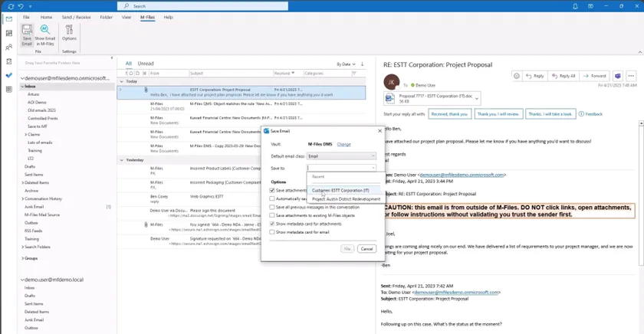Open the People view in left sidebar

[9, 47]
